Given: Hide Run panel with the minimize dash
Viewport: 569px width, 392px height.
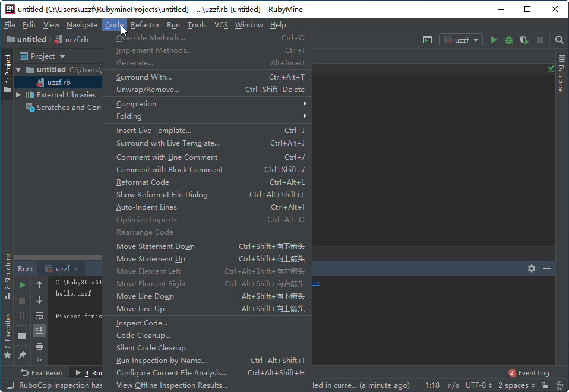Looking at the screenshot, I should (547, 268).
